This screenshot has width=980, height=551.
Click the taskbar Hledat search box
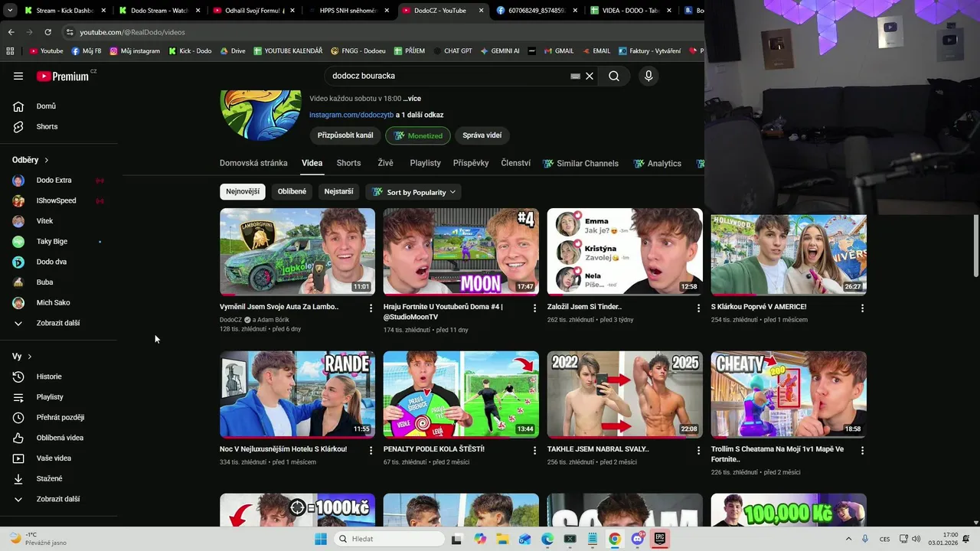point(388,539)
